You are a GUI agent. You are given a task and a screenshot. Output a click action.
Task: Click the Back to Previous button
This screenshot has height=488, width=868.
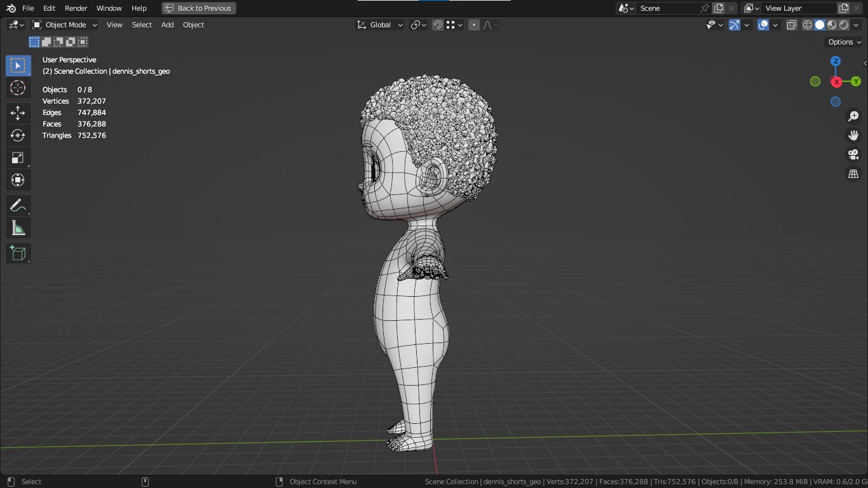(199, 8)
